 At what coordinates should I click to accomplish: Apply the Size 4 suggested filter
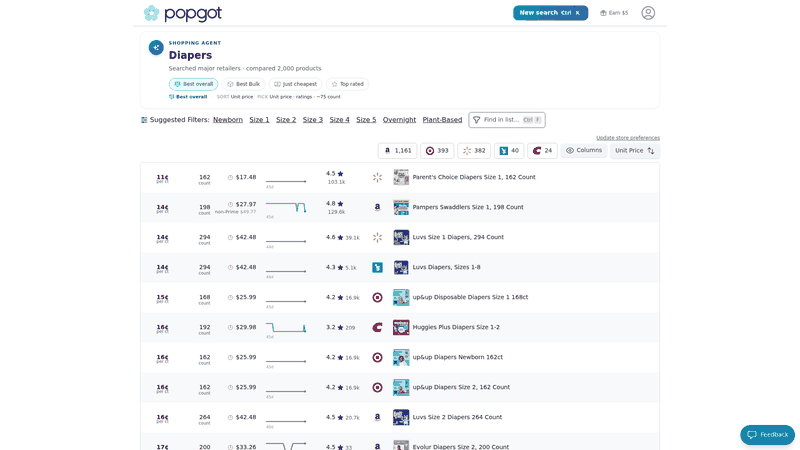(x=339, y=120)
